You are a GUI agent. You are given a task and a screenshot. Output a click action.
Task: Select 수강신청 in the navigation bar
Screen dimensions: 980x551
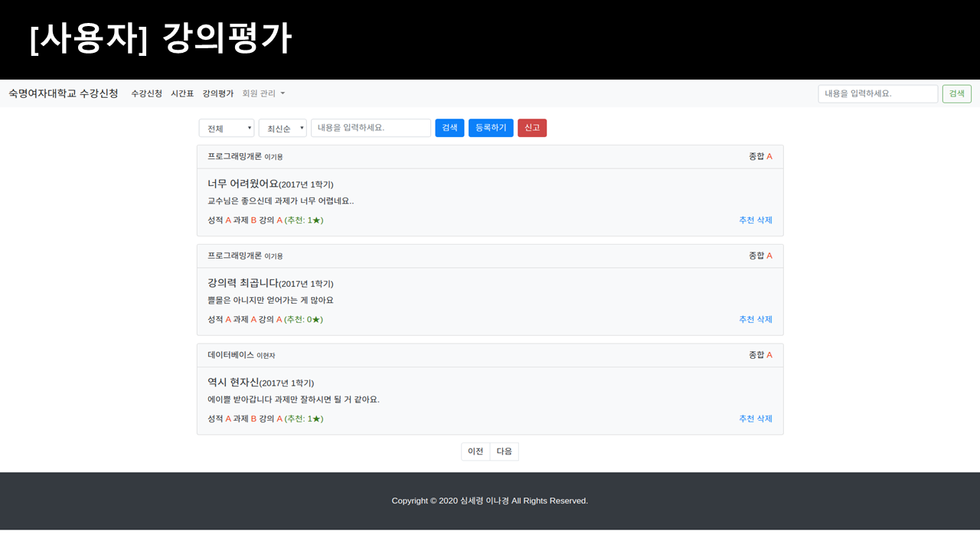coord(147,93)
